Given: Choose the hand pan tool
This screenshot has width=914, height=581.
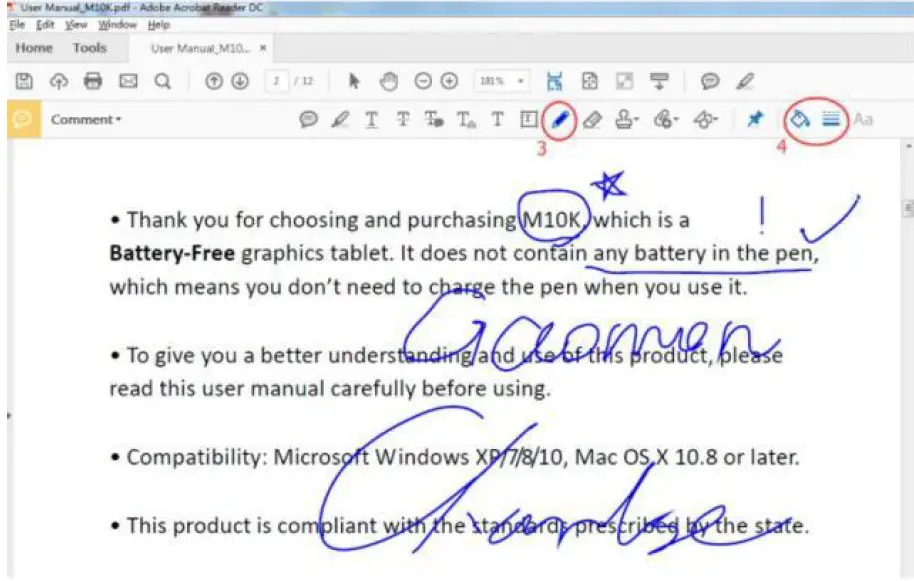Looking at the screenshot, I should click(389, 81).
